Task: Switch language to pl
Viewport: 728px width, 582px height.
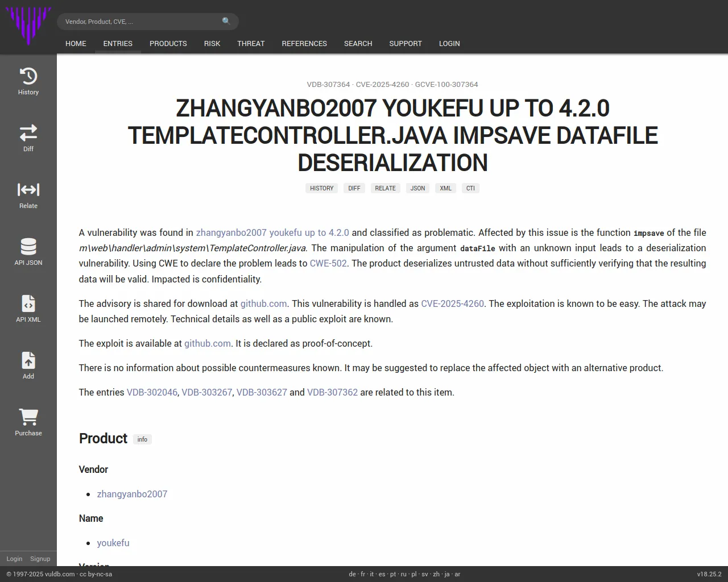Action: 414,574
